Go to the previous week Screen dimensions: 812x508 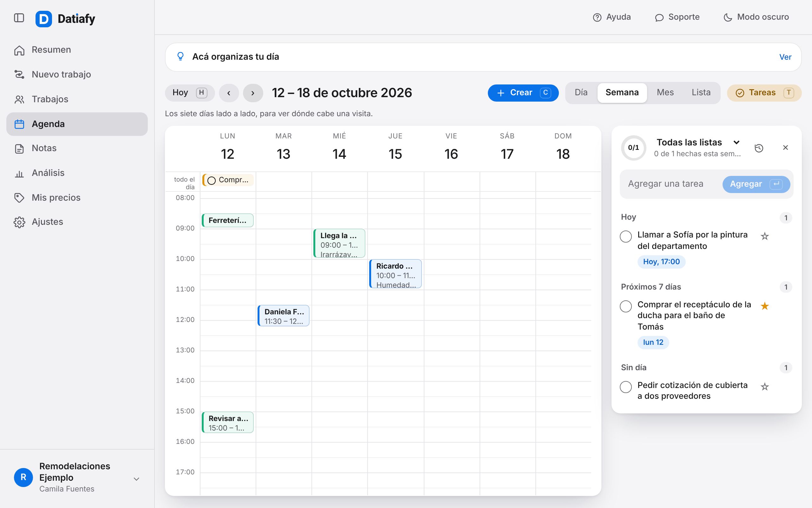tap(229, 93)
